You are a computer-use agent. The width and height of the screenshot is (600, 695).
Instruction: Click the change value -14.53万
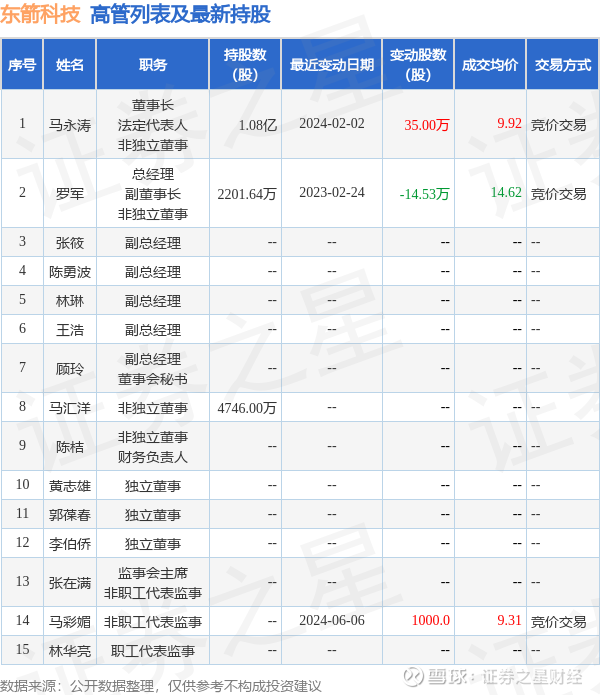pos(425,194)
